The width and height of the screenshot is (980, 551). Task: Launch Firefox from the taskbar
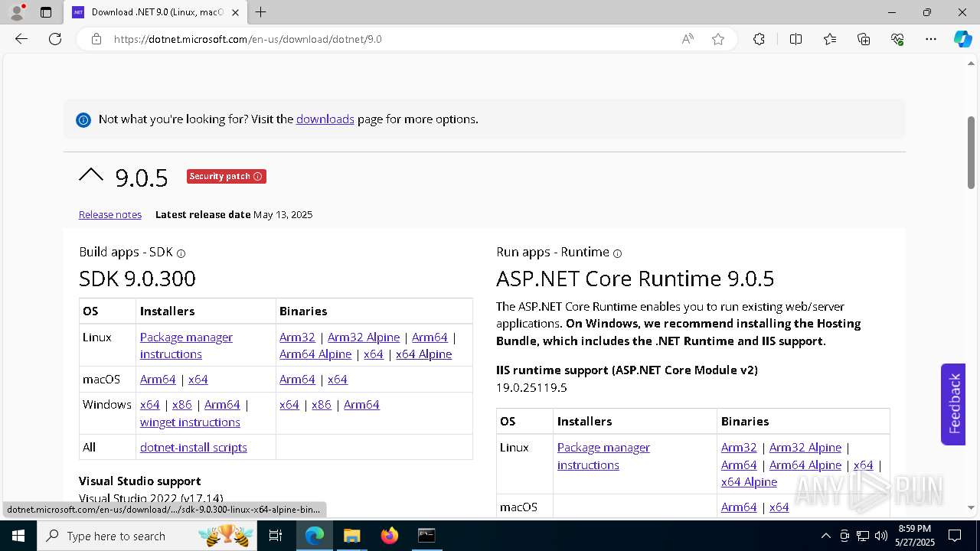(390, 536)
